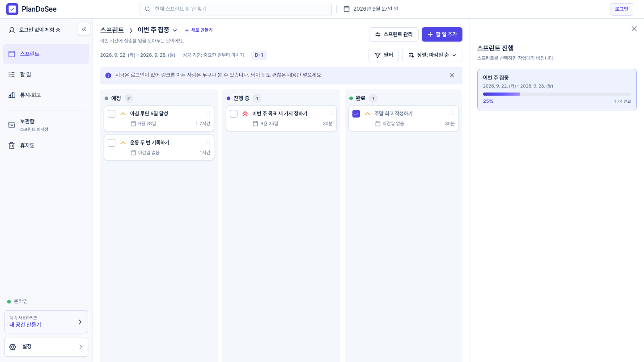The height and width of the screenshot is (362, 644).
Task: Click the PlanDoSee logo icon
Action: click(x=12, y=9)
